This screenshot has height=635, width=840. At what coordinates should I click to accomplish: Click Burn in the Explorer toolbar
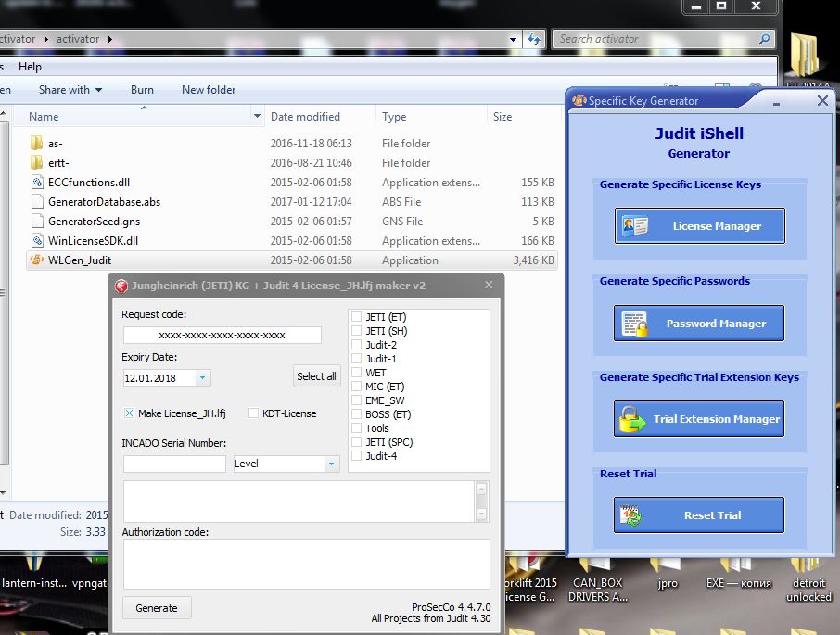142,90
